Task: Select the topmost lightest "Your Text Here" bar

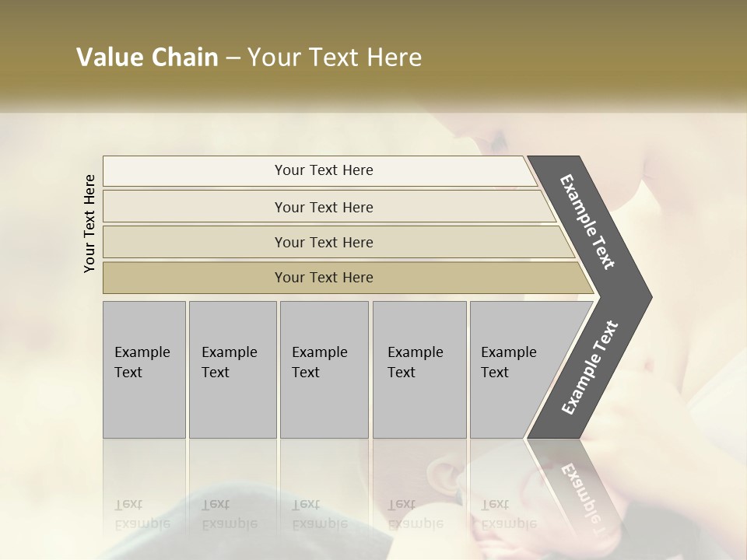Action: pos(323,170)
